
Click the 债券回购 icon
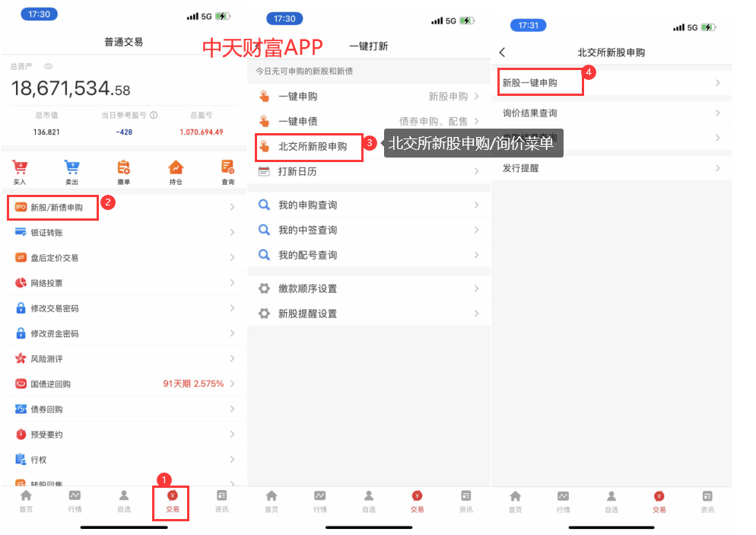point(21,409)
